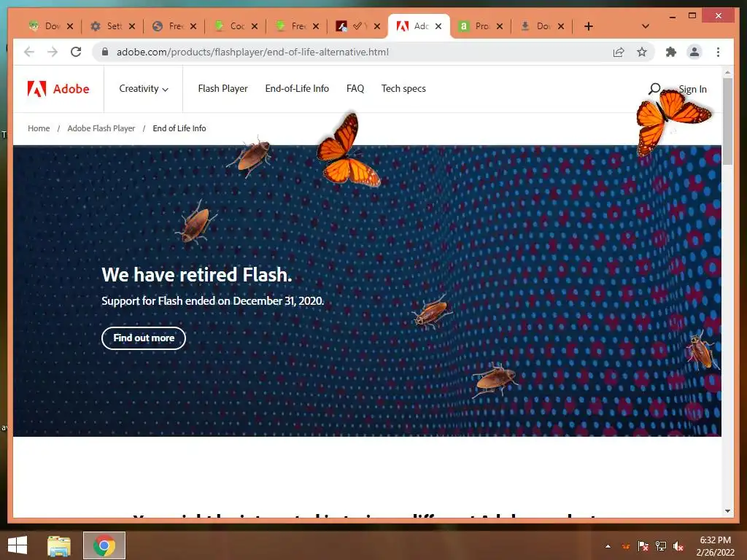The width and height of the screenshot is (747, 560).
Task: Click the butterfly tray icon
Action: [626, 546]
